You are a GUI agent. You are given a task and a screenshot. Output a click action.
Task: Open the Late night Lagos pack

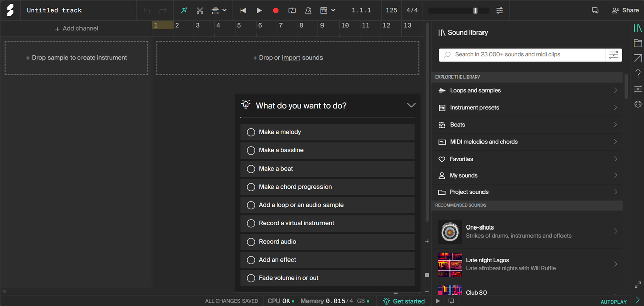(527, 264)
